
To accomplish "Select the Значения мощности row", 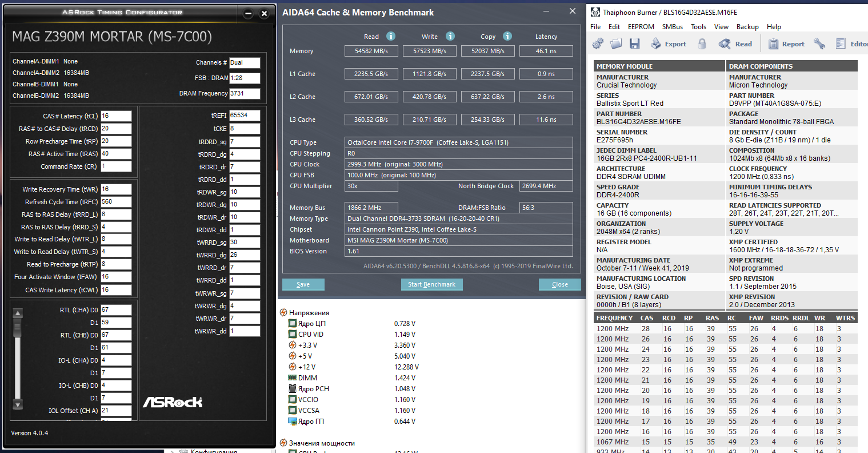I will (322, 443).
